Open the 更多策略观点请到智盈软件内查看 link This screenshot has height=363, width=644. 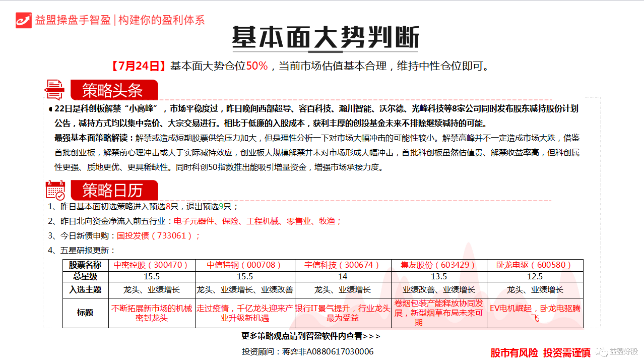(310, 336)
